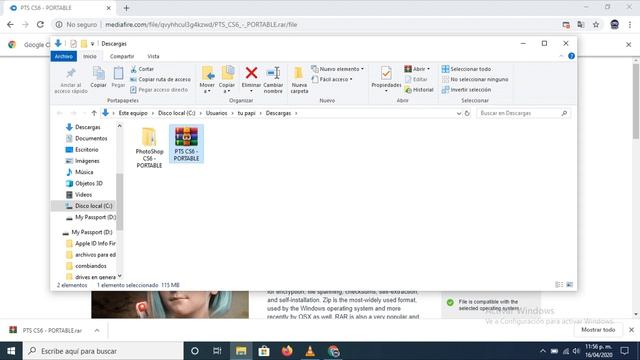The image size is (640, 360).
Task: Click the Chrome address bar URL
Action: [201, 24]
